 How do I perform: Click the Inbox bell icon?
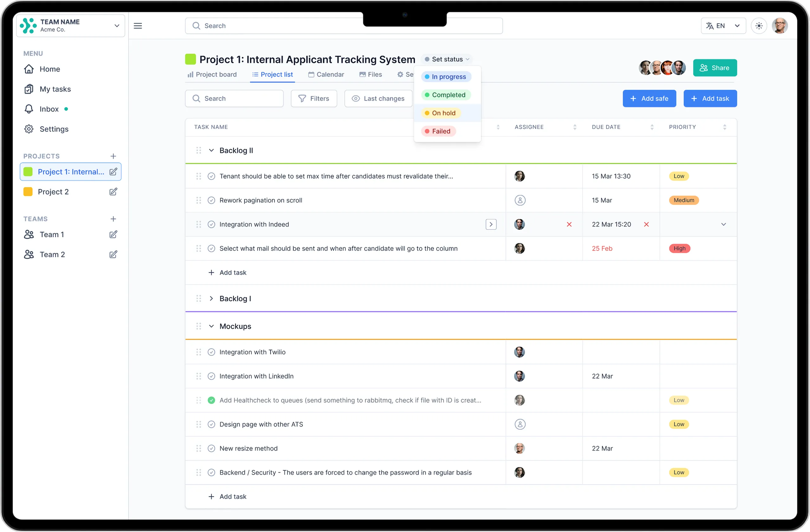point(29,109)
